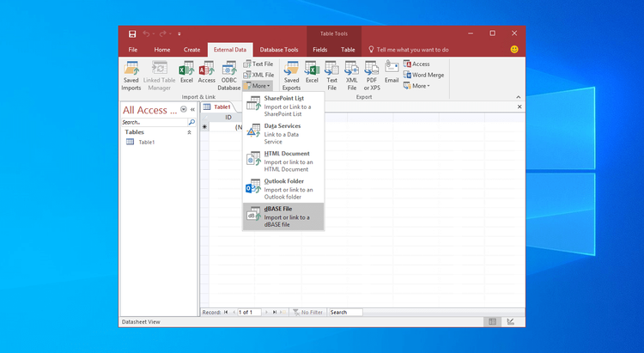Viewport: 644px width, 353px height.
Task: Expand the export More dropdown
Action: (x=416, y=86)
